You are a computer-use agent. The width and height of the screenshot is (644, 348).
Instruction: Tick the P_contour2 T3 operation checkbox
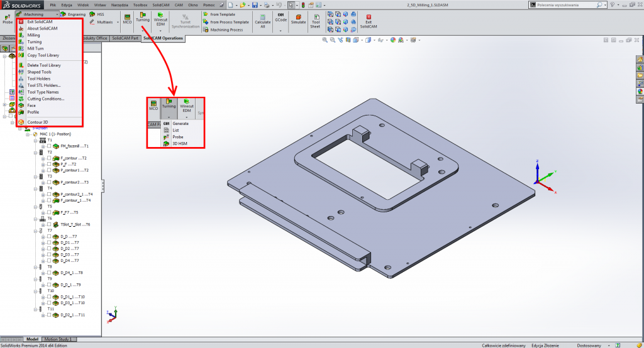coord(49,182)
